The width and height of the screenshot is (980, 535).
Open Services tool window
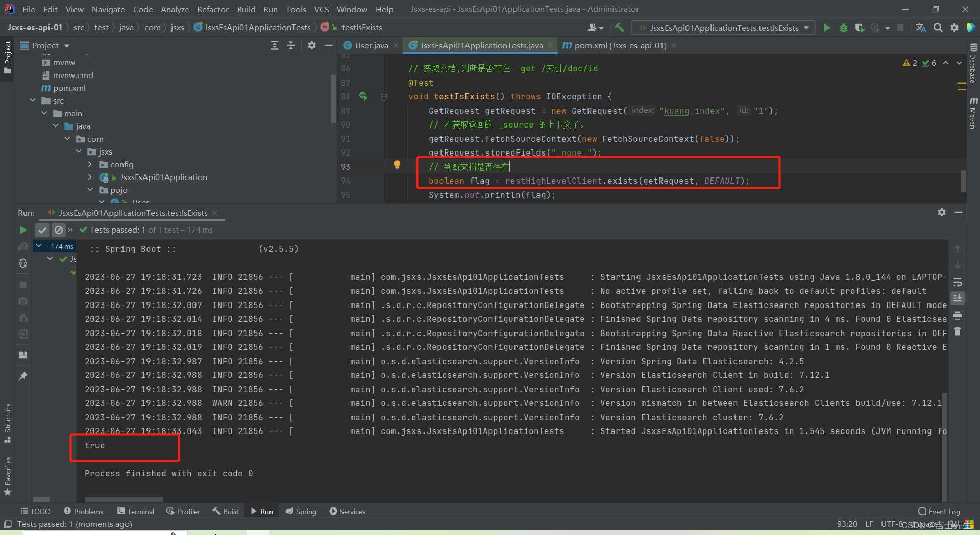pyautogui.click(x=347, y=512)
